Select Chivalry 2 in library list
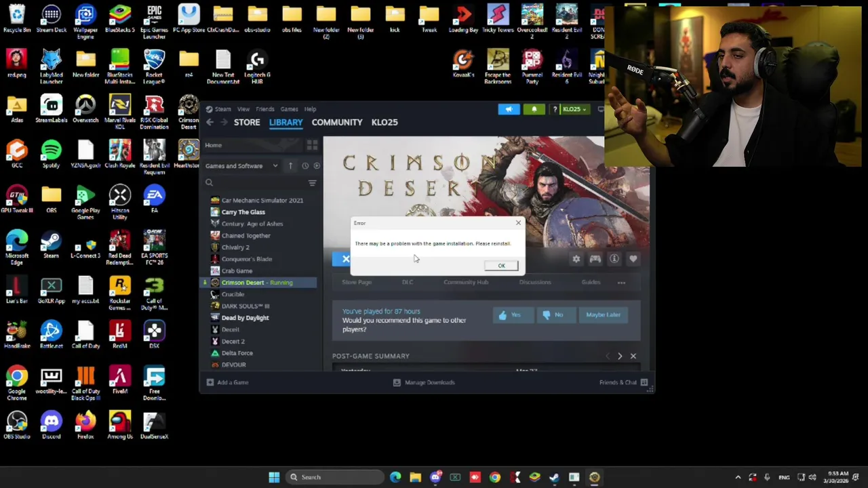Image resolution: width=868 pixels, height=488 pixels. [235, 247]
